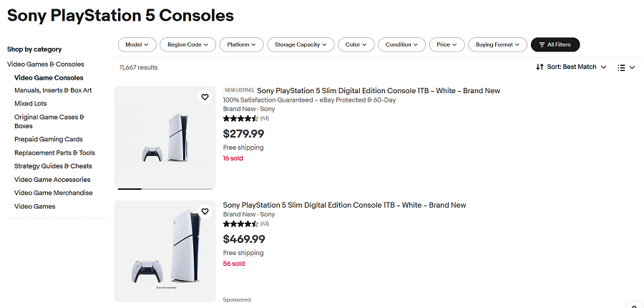The height and width of the screenshot is (308, 644).
Task: Click star rating of first listing
Action: [x=240, y=118]
